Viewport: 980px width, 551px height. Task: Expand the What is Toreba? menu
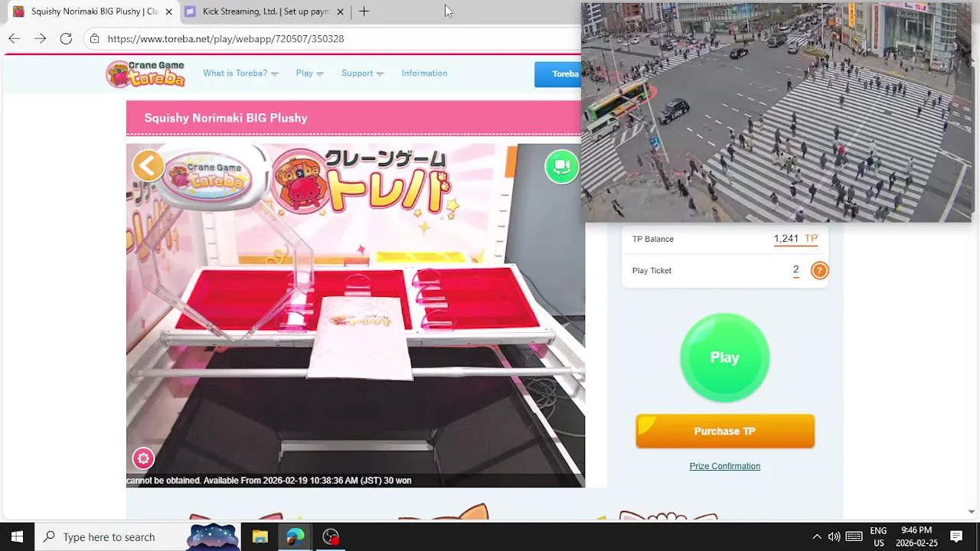(x=240, y=73)
